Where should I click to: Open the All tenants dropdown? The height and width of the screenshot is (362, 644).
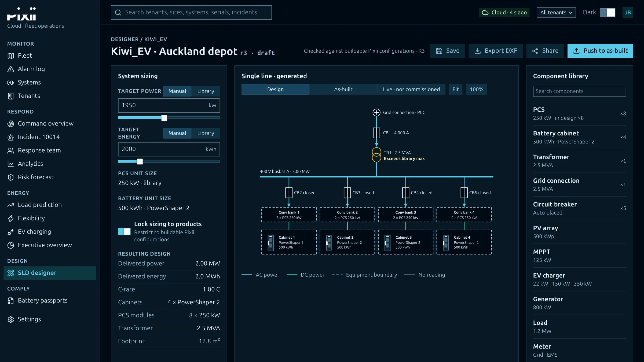556,12
